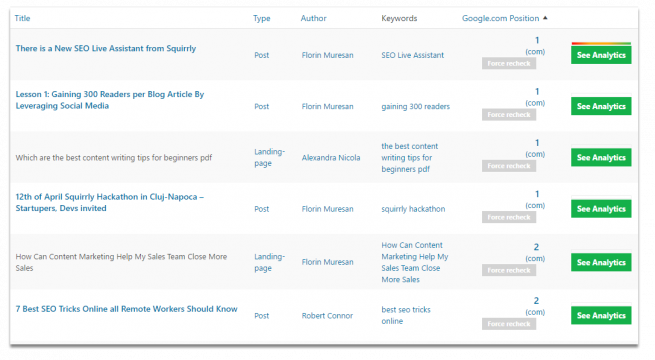Click author Alexandra Nicola
655x360 pixels.
click(x=331, y=158)
